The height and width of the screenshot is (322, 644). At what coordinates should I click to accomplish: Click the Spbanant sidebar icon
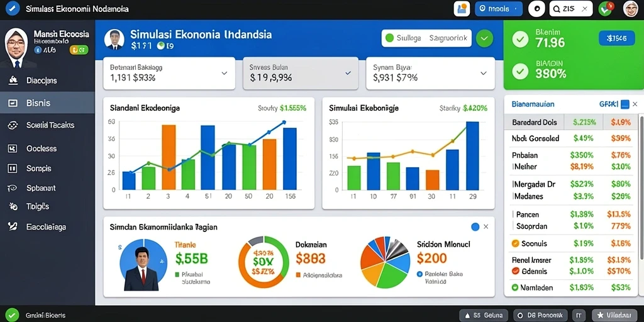[x=13, y=188]
